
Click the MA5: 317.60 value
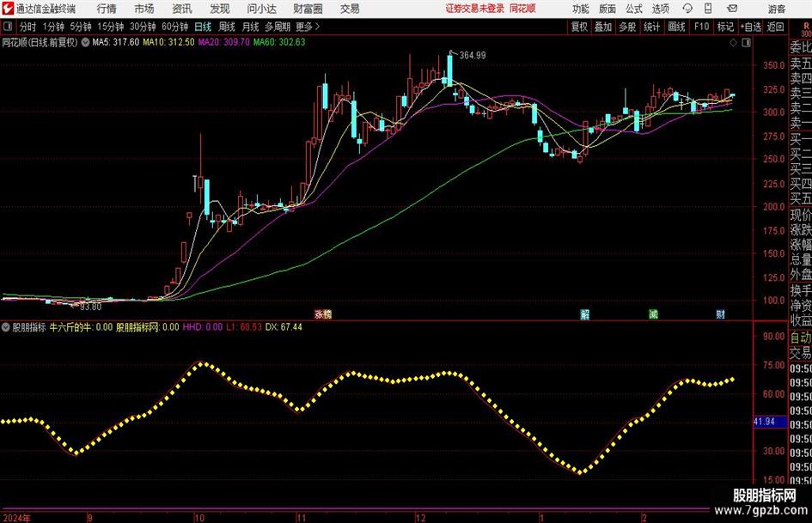click(x=115, y=42)
